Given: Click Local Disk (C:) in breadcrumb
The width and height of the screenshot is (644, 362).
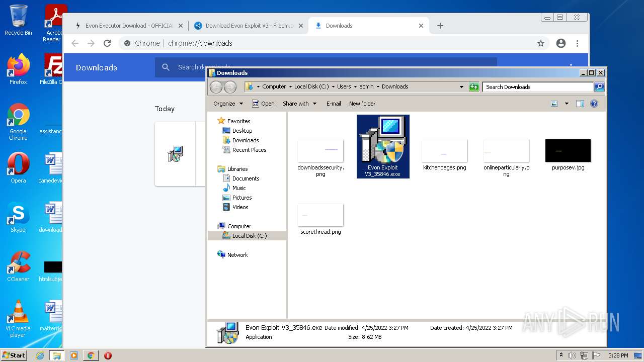Looking at the screenshot, I should tap(311, 86).
